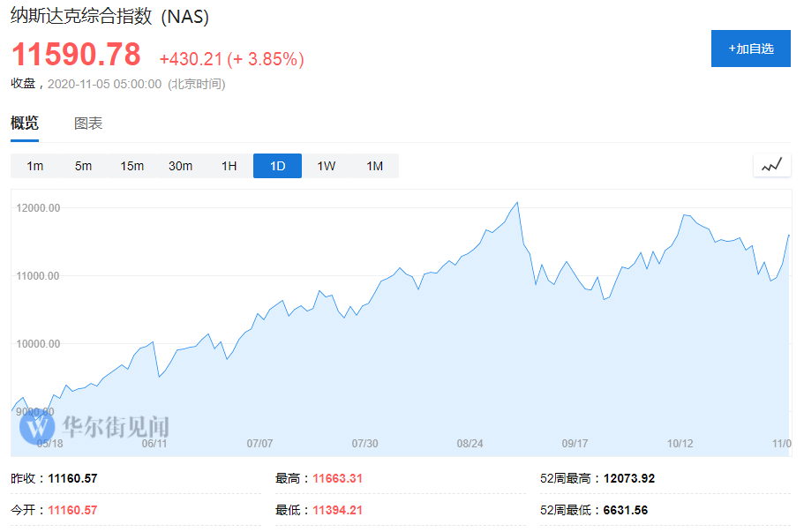Select the active 1D interval

277,166
